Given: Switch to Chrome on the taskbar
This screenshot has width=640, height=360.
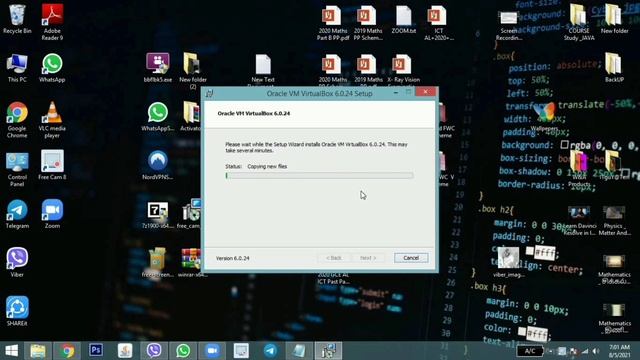Looking at the screenshot, I should click(x=67, y=351).
